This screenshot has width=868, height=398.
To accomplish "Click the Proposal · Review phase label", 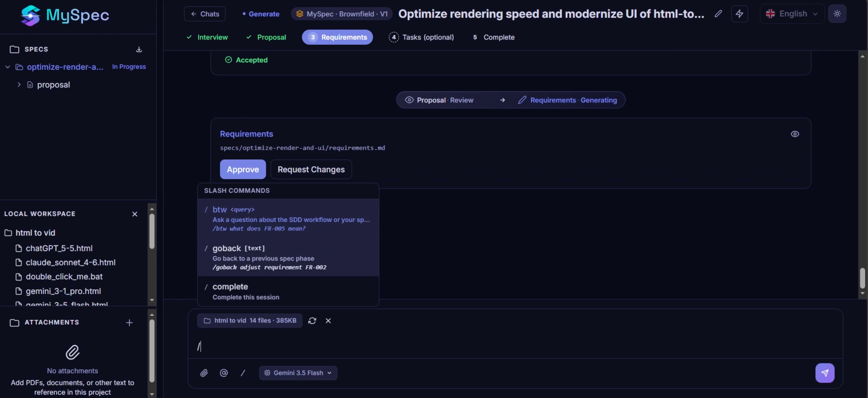I will pyautogui.click(x=439, y=101).
